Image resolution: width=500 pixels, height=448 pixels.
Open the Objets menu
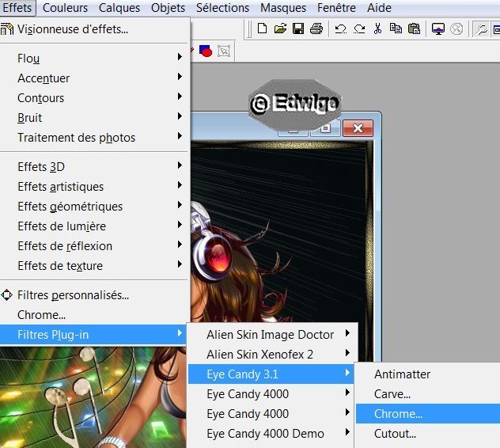(x=168, y=7)
